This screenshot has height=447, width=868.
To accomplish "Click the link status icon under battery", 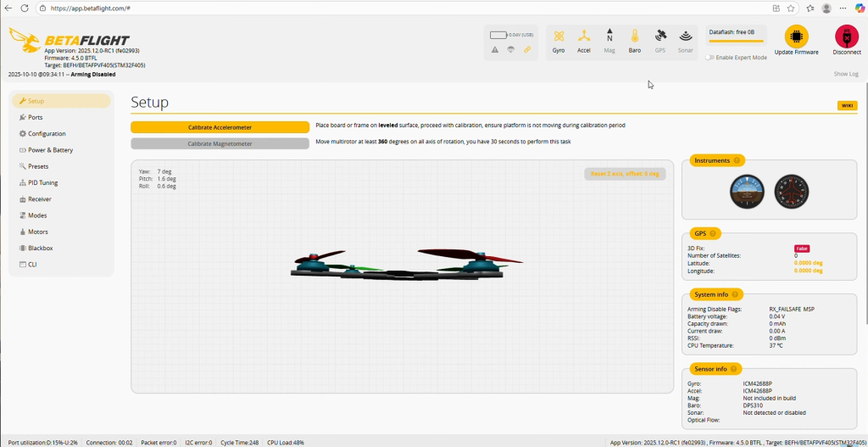I will click(x=526, y=49).
